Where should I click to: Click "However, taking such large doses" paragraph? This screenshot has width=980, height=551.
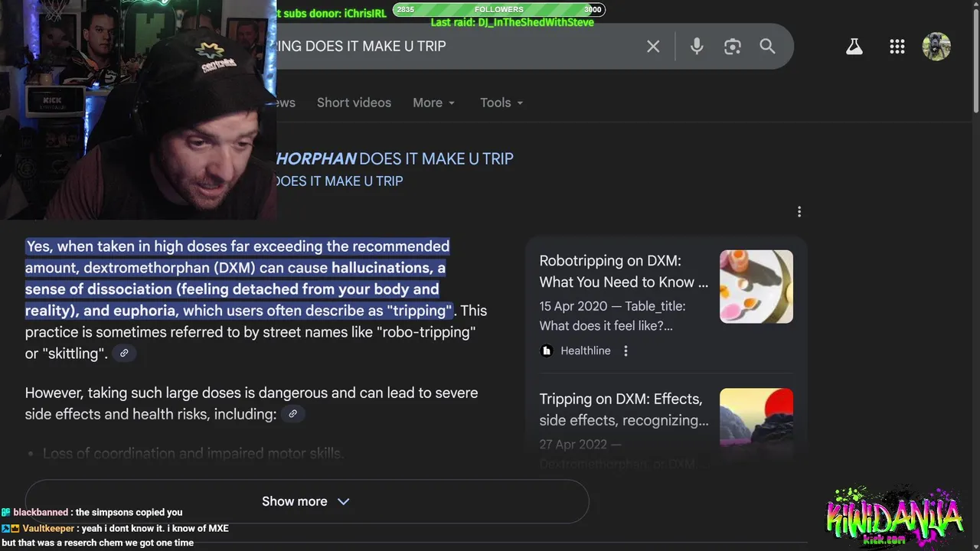pyautogui.click(x=251, y=403)
